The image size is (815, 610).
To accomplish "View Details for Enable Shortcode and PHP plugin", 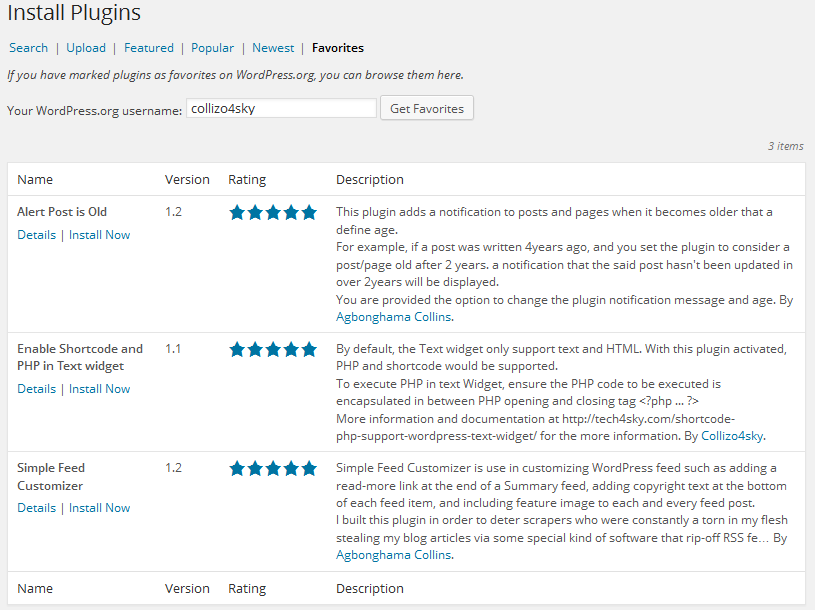I will click(x=36, y=389).
